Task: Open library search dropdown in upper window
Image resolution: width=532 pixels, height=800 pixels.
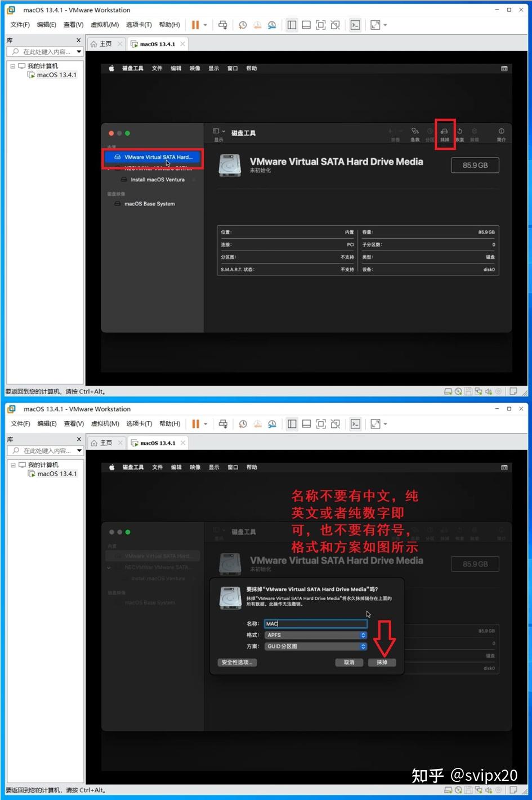Action: pyautogui.click(x=79, y=52)
